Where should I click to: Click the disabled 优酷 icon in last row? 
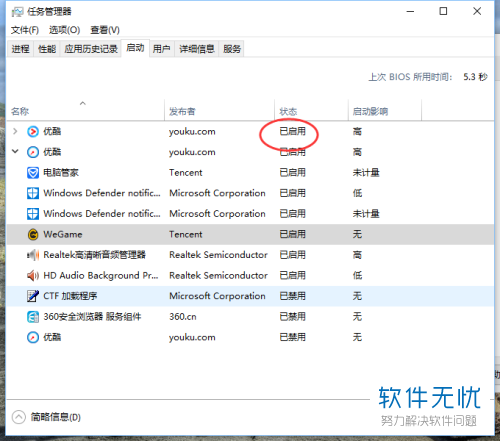pyautogui.click(x=33, y=337)
